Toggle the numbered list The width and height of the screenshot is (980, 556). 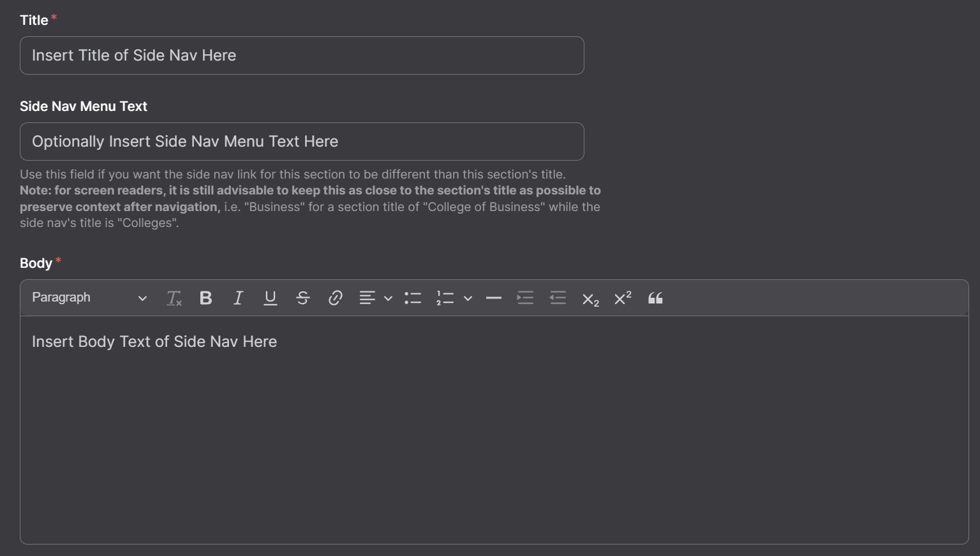coord(445,298)
